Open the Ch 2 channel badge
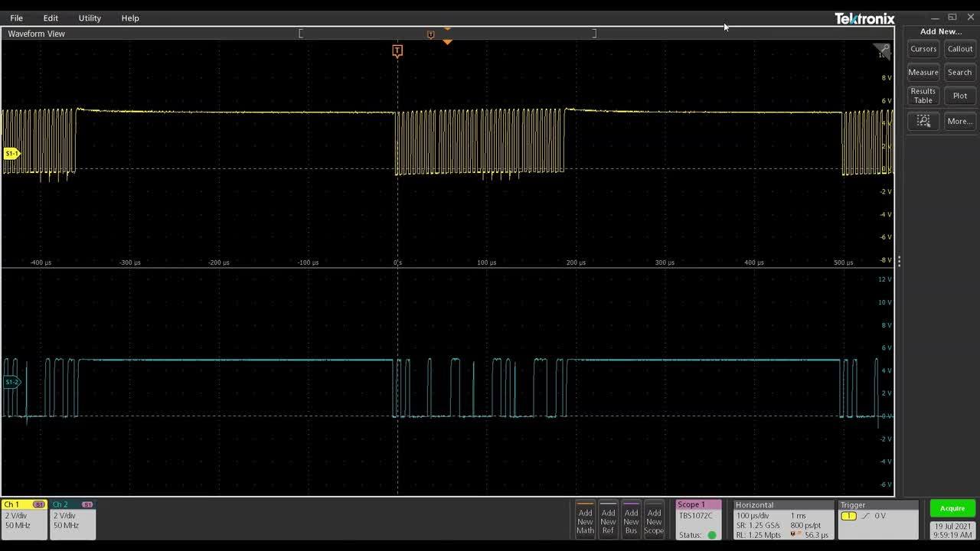The image size is (980, 551). 73,520
